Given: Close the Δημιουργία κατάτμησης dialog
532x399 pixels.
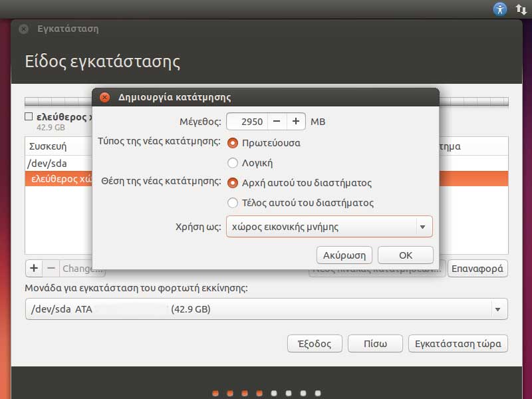Looking at the screenshot, I should click(x=104, y=97).
